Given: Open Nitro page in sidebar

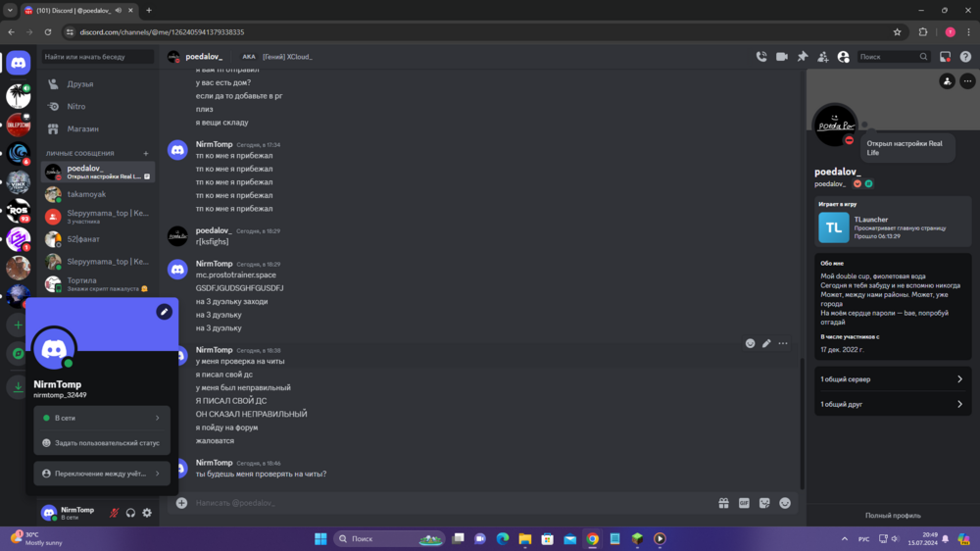Looking at the screenshot, I should pyautogui.click(x=98, y=106).
